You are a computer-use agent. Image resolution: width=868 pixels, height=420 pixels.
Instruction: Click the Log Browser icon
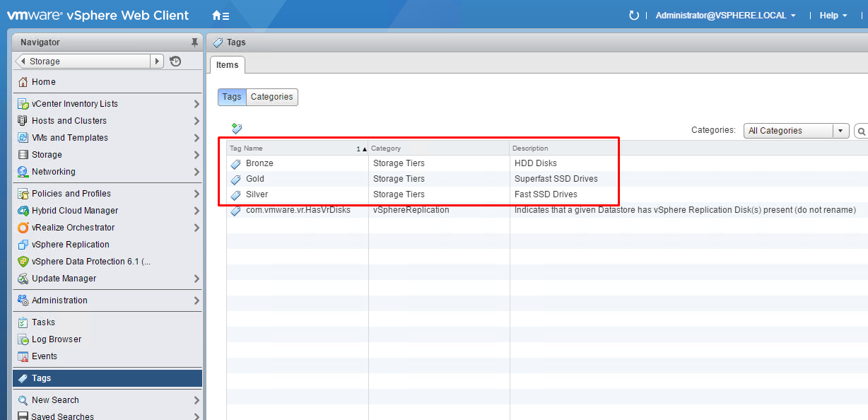pos(23,339)
